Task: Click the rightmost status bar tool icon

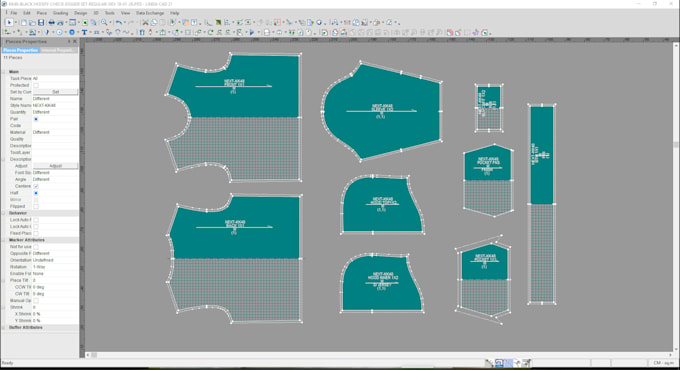Action: pos(526,363)
